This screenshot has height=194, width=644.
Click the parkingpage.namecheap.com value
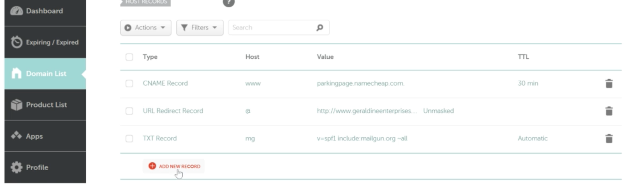click(360, 83)
